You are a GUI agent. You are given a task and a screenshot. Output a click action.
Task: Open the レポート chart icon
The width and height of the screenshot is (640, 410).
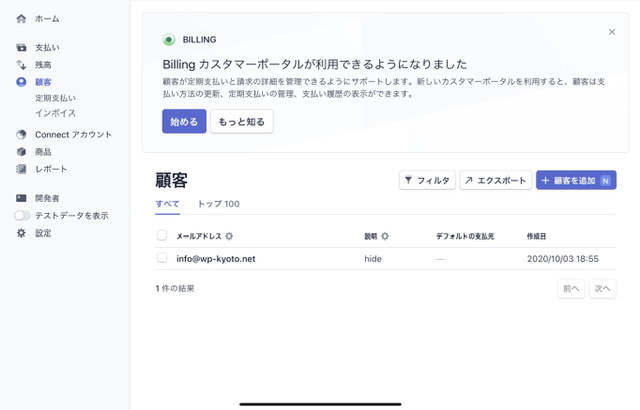point(22,169)
